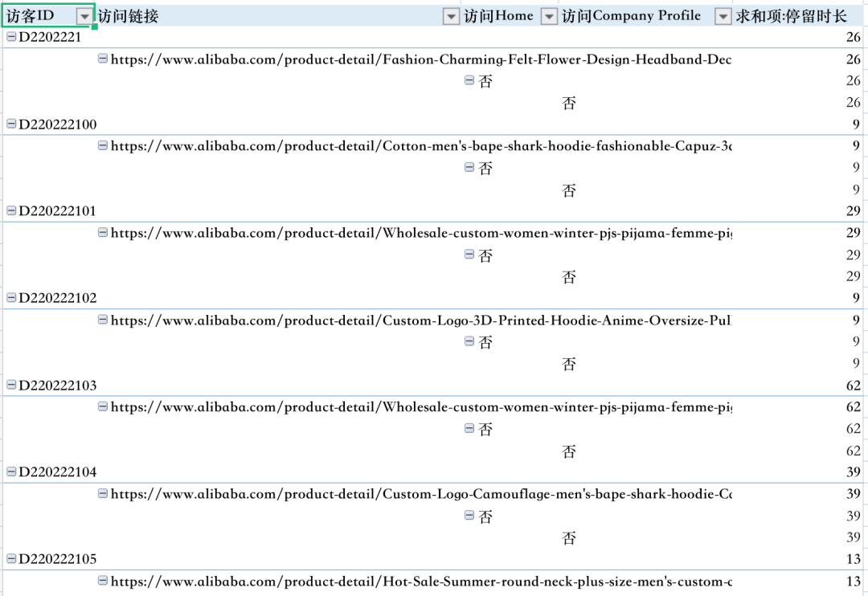Image resolution: width=868 pixels, height=596 pixels.
Task: Select the Hot-Sale-Summer-round-neck-plus-size URL cell
Action: coord(420,581)
